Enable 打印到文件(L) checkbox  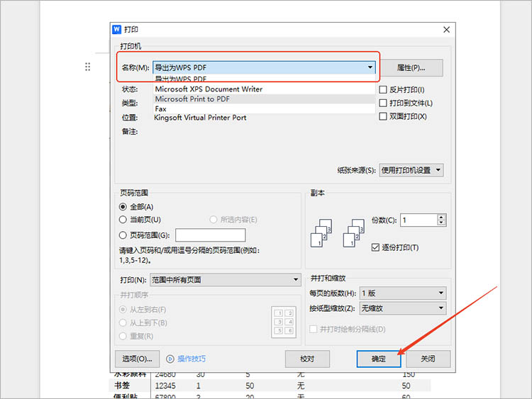[383, 103]
